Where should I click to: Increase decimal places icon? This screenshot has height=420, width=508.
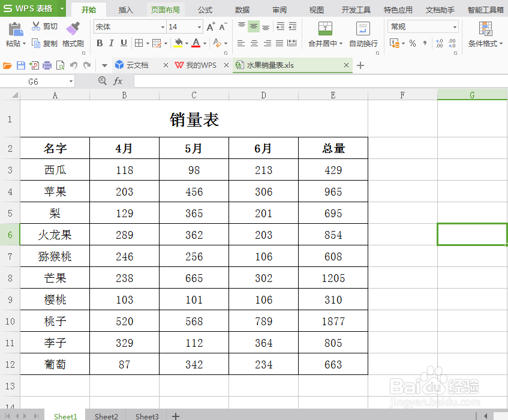439,43
